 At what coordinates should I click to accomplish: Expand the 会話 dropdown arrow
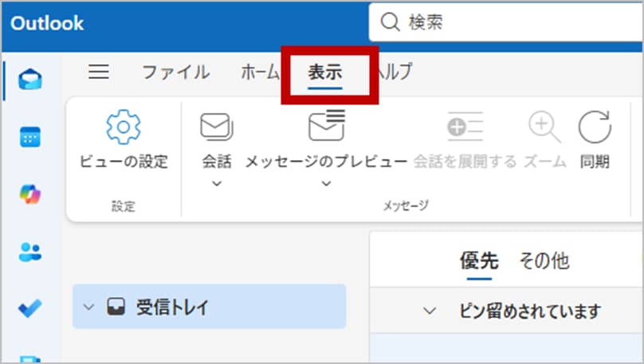[x=216, y=184]
